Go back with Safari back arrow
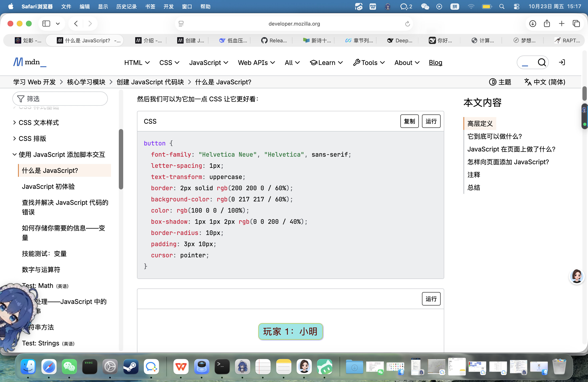588x382 pixels. [76, 24]
